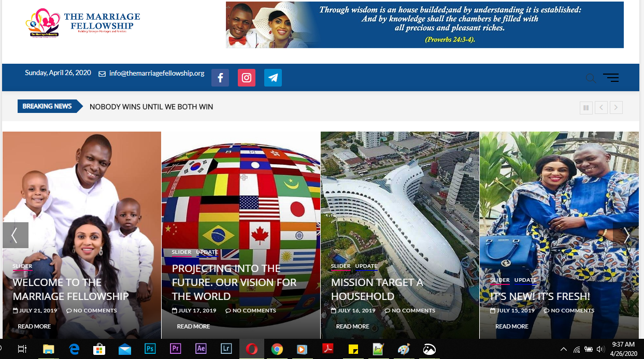Open IT'S NEW! IT'S FRESH! post title
The image size is (644, 359).
tap(540, 296)
